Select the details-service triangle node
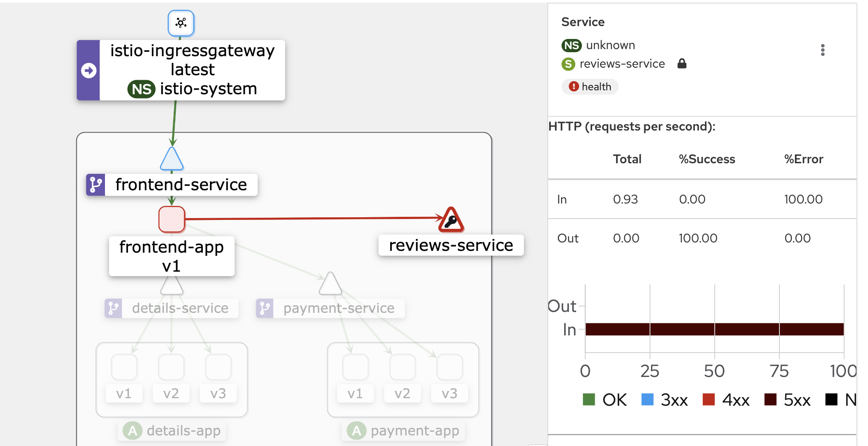The width and height of the screenshot is (868, 446). [172, 285]
